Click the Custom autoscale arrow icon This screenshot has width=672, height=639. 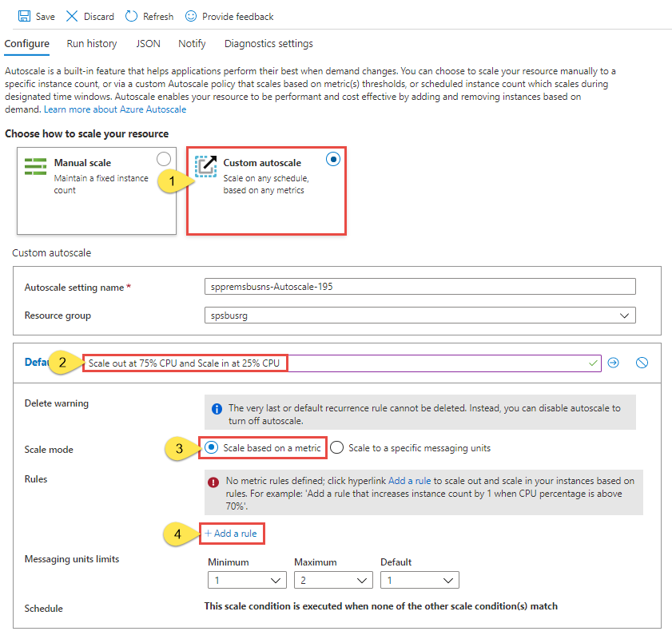click(x=206, y=166)
